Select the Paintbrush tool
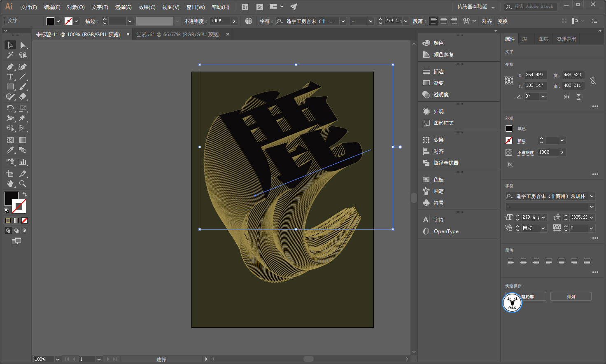Screen dimensions: 606x364 click(23, 86)
